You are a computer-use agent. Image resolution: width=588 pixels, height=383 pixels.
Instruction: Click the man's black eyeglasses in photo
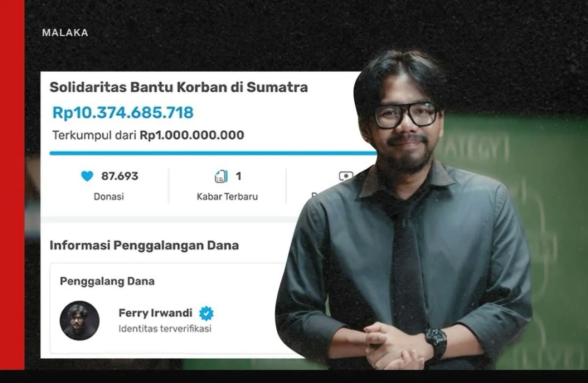pos(406,115)
